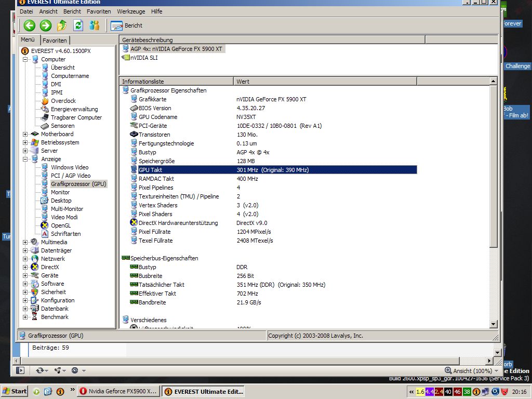This screenshot has height=399, width=532.
Task: Select the Monitor tree item
Action: 60,192
